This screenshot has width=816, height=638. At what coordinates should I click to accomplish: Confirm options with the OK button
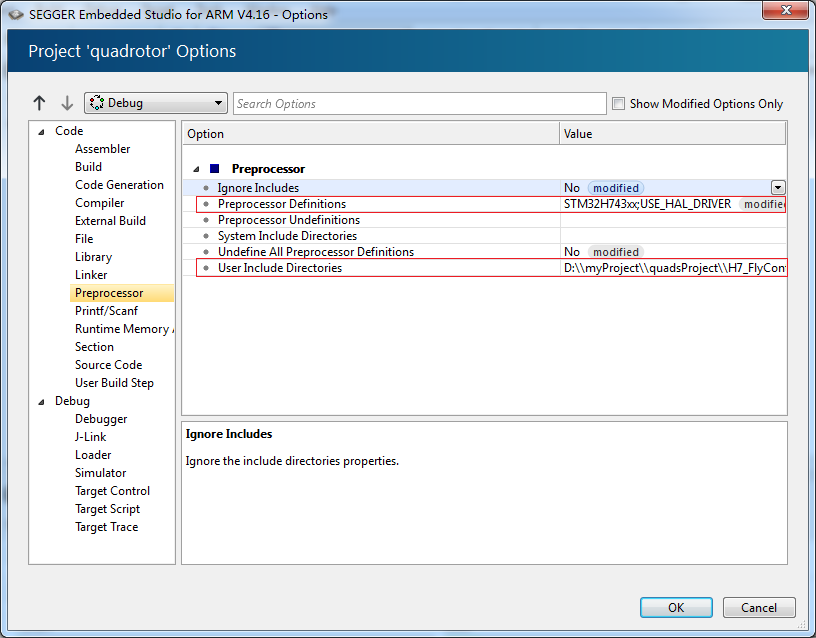tap(676, 607)
